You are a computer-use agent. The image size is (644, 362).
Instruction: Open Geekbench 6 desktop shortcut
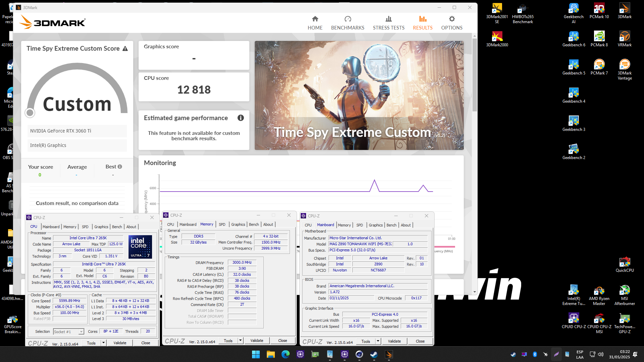pos(574,39)
